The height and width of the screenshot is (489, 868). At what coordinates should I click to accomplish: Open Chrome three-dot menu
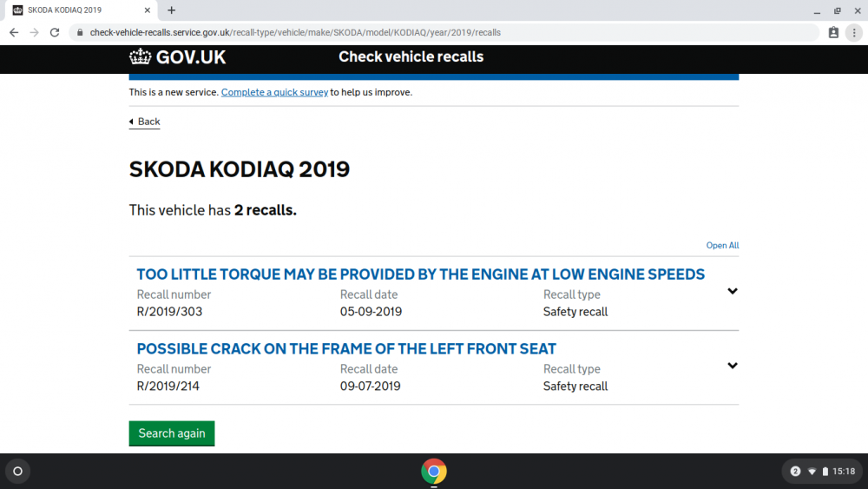(854, 33)
